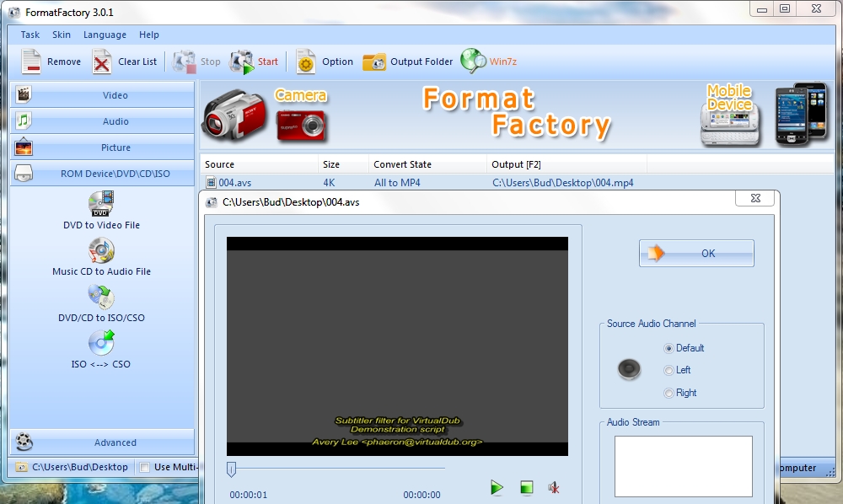Click the Clear List red X icon
Screen dimensions: 843x504
102,62
